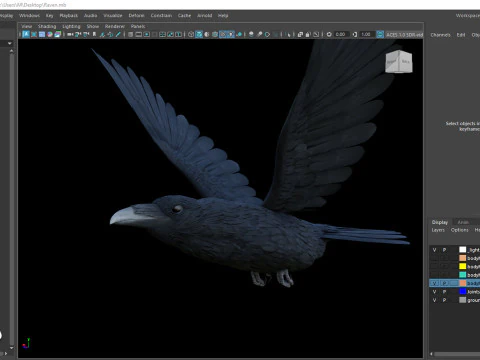Open the panel Show menu
This screenshot has height=360, width=480.
pos(93,26)
